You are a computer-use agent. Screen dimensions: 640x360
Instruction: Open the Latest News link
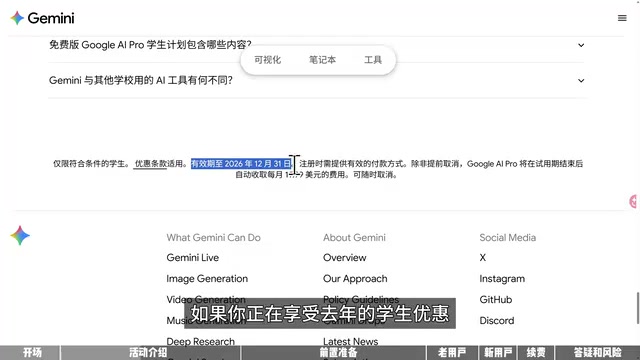(350, 341)
